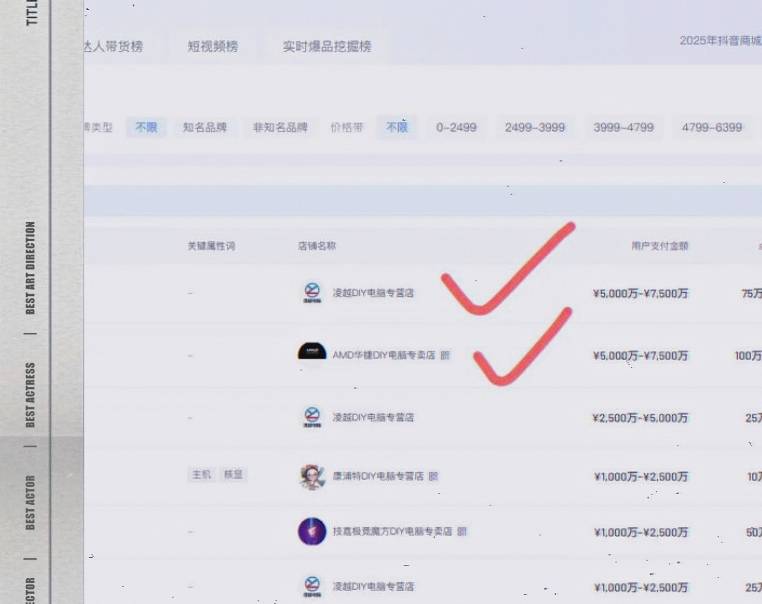Click the badge icon after 技嘉 shop name
762x604 pixels.
point(462,532)
